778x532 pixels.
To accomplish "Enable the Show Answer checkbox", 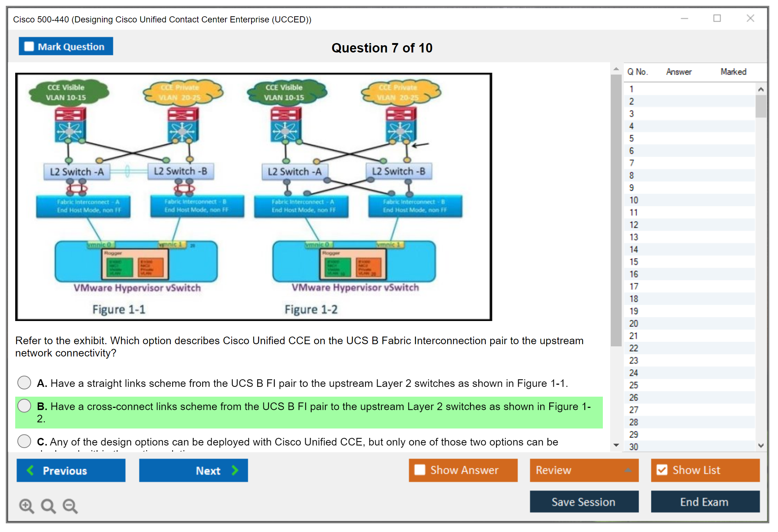I will (420, 470).
